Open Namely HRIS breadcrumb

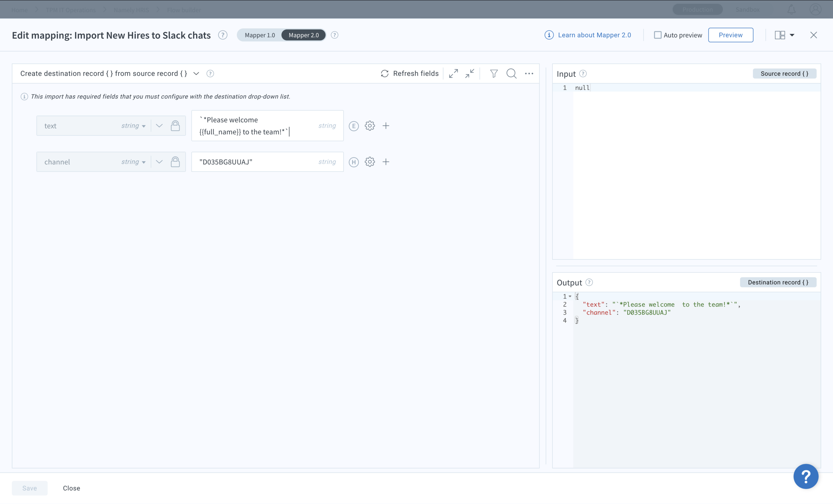pos(131,10)
